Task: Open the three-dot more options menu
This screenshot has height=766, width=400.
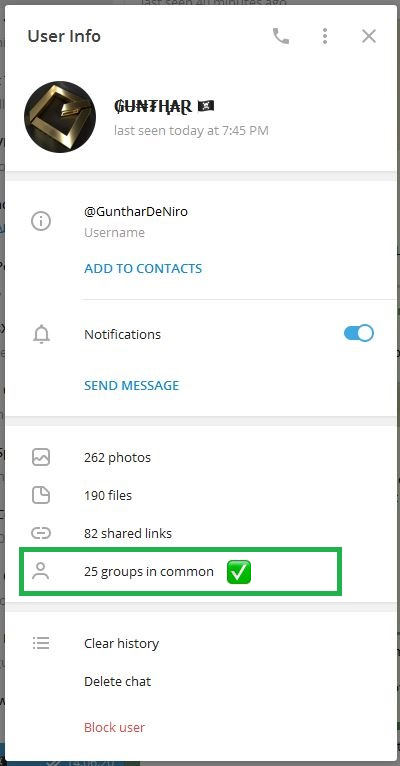Action: tap(325, 36)
